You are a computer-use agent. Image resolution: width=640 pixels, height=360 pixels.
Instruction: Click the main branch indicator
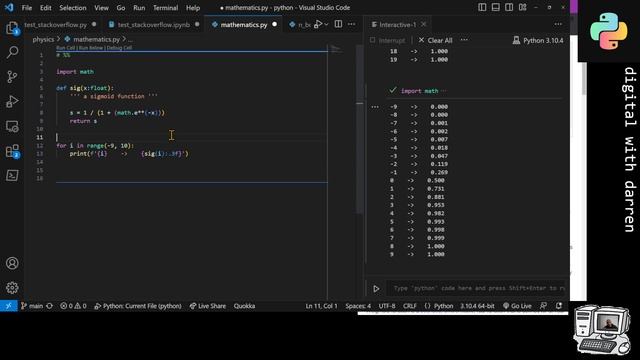pos(32,306)
